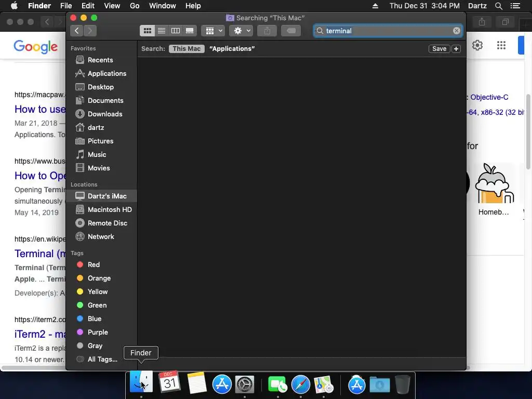This screenshot has height=399, width=532.
Task: Open Calendar from the Dock
Action: 169,382
